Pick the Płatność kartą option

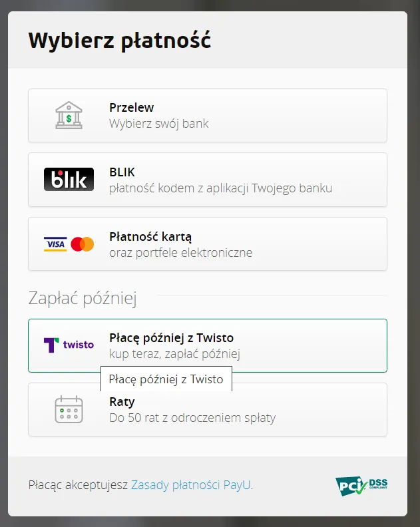click(x=150, y=236)
